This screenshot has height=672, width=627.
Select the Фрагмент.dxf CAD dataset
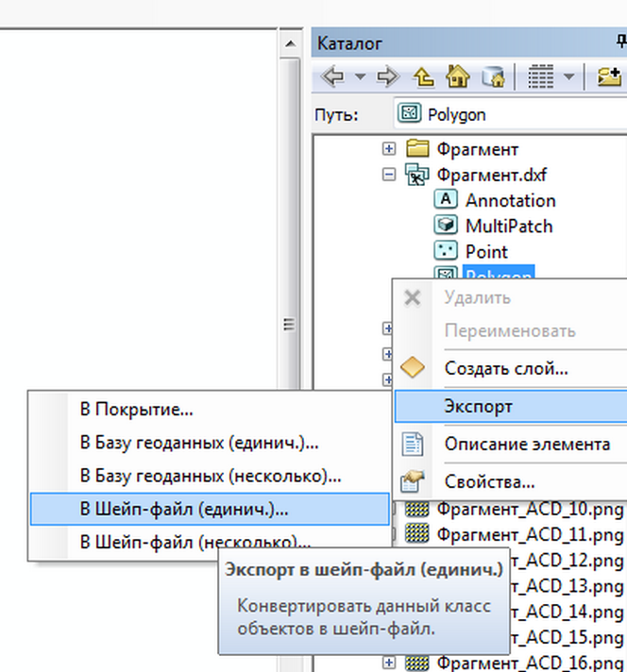pos(491,175)
